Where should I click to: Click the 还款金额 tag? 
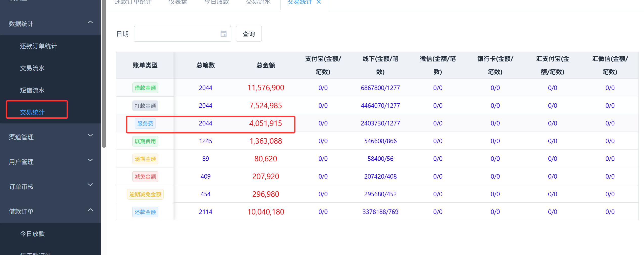[x=145, y=212]
